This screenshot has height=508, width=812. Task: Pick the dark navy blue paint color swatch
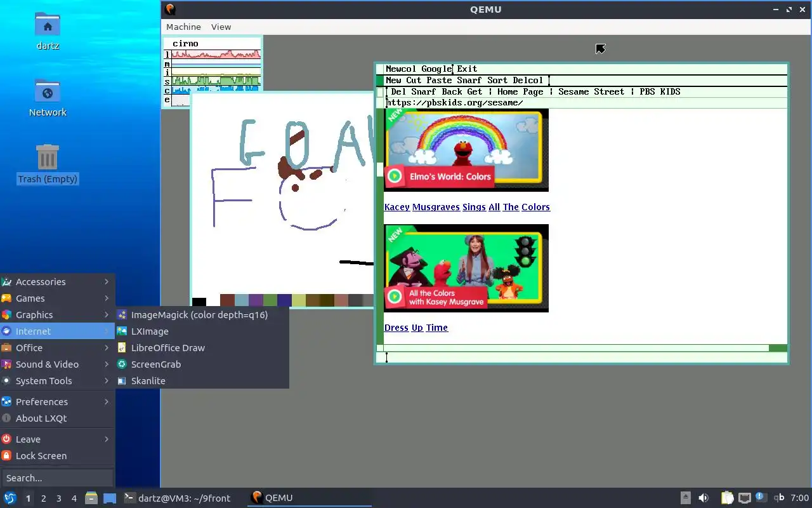tap(284, 300)
